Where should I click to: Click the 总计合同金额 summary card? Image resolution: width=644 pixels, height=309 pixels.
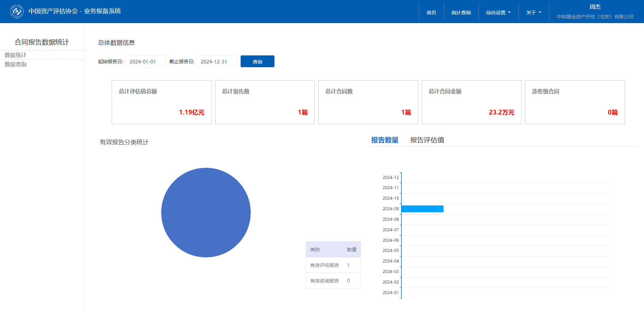coord(471,102)
